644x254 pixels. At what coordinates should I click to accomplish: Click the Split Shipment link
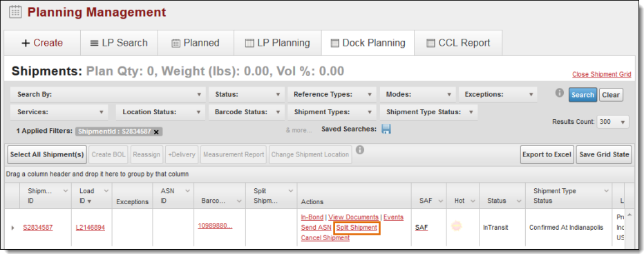click(x=357, y=228)
